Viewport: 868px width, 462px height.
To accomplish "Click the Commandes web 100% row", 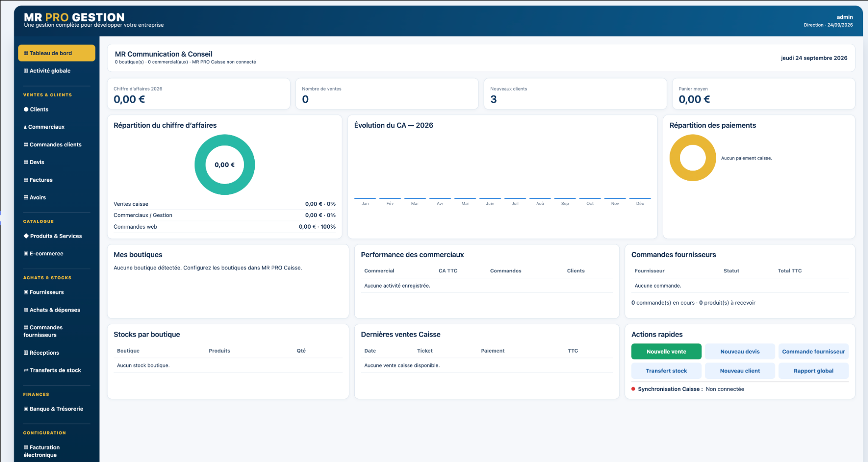I will 225,227.
